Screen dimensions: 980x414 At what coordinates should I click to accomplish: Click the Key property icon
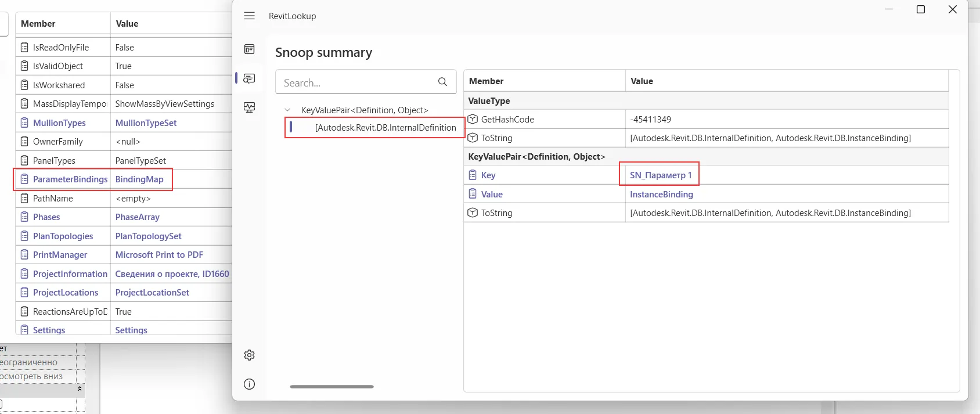pos(473,175)
